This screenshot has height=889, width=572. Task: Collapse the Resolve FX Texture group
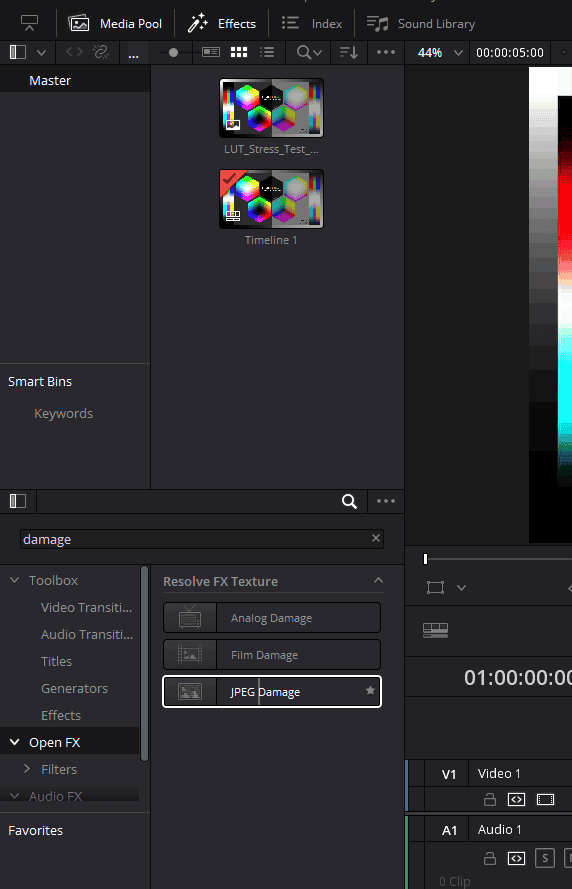pyautogui.click(x=378, y=581)
